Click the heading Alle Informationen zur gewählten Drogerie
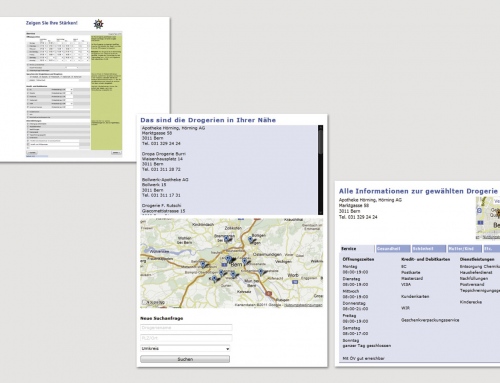 coord(418,191)
